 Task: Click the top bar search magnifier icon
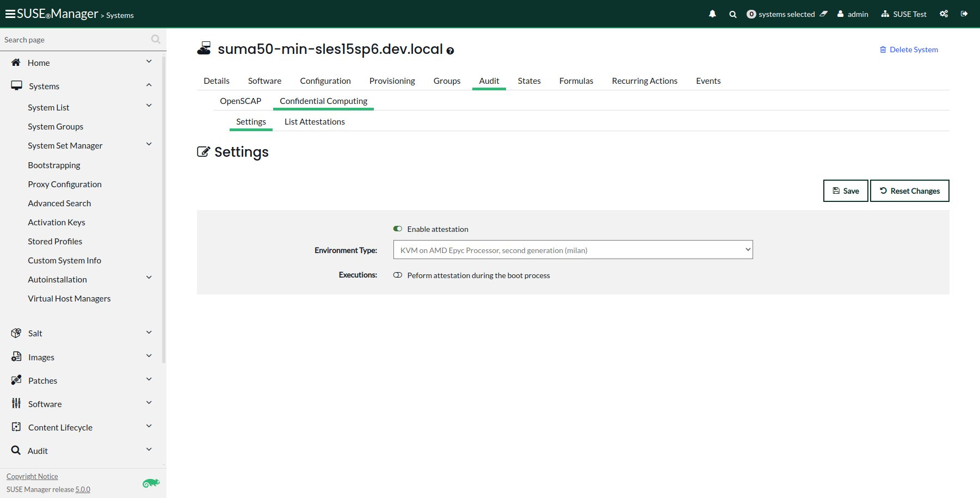733,14
